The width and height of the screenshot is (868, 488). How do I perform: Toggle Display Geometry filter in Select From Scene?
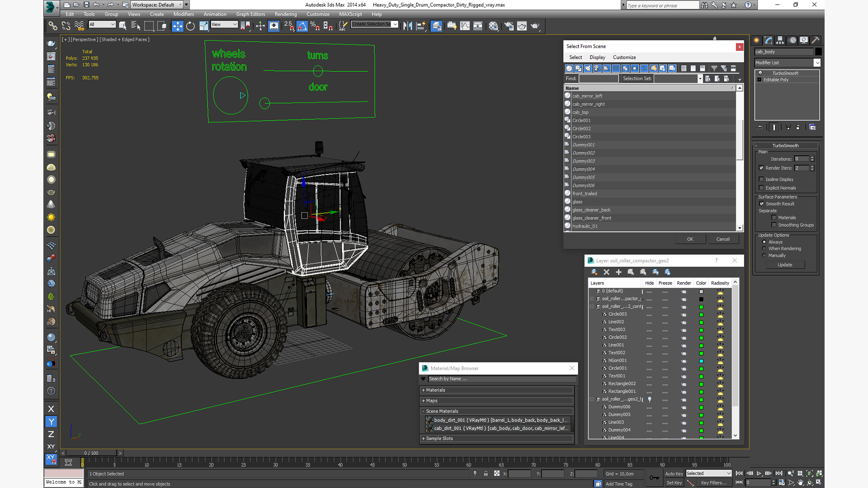point(569,68)
